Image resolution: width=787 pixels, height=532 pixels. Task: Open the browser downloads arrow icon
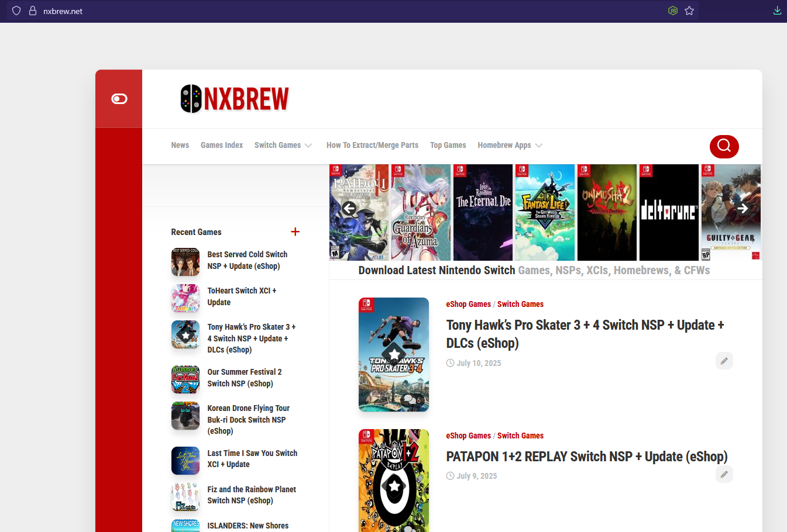click(x=777, y=11)
